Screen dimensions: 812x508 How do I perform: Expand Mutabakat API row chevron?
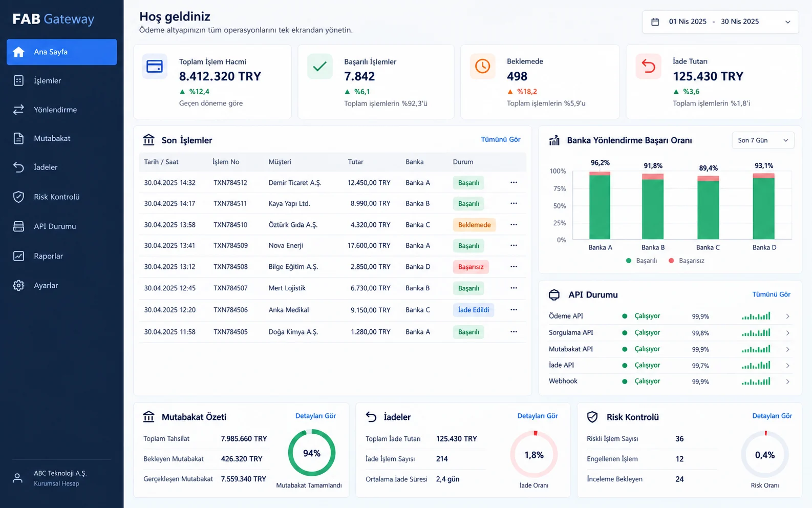[x=787, y=349]
